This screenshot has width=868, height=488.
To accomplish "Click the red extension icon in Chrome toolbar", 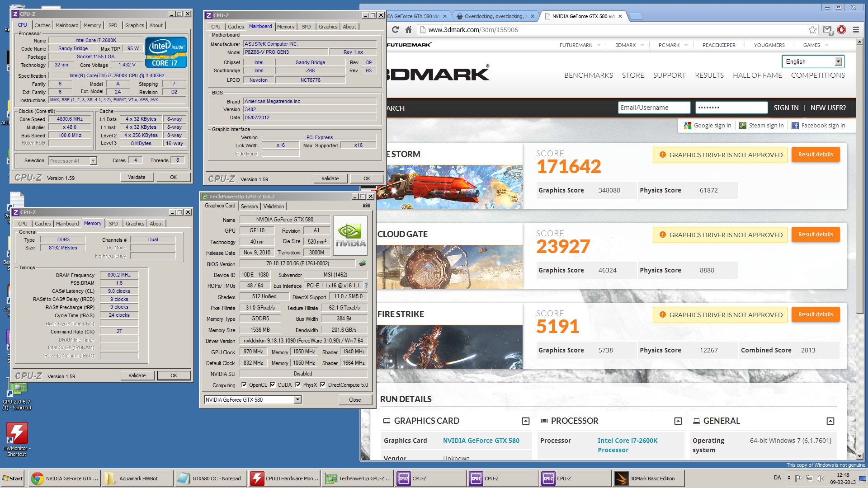I will point(841,29).
